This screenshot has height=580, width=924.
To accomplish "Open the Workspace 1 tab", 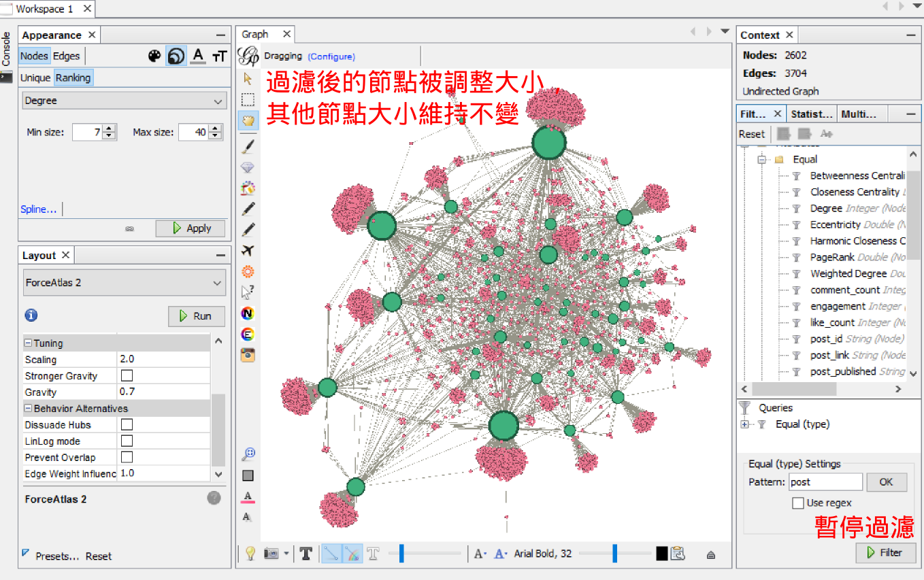I will pyautogui.click(x=44, y=9).
